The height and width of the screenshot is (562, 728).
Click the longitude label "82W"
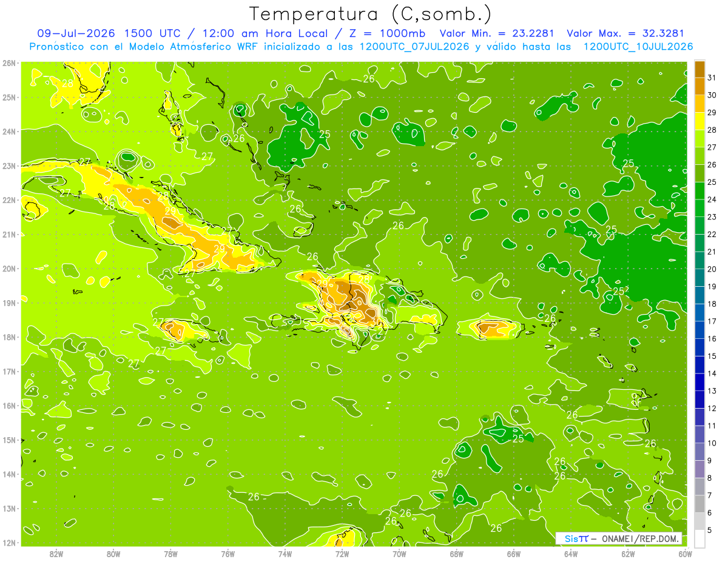coord(56,554)
